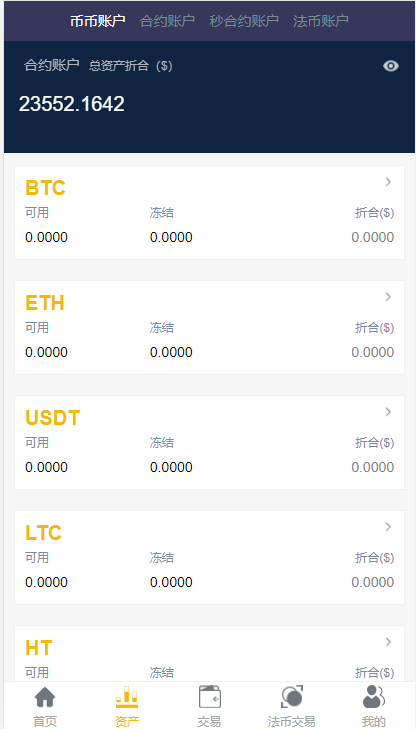The width and height of the screenshot is (416, 729).
Task: Open the BTC coin title
Action: [45, 188]
